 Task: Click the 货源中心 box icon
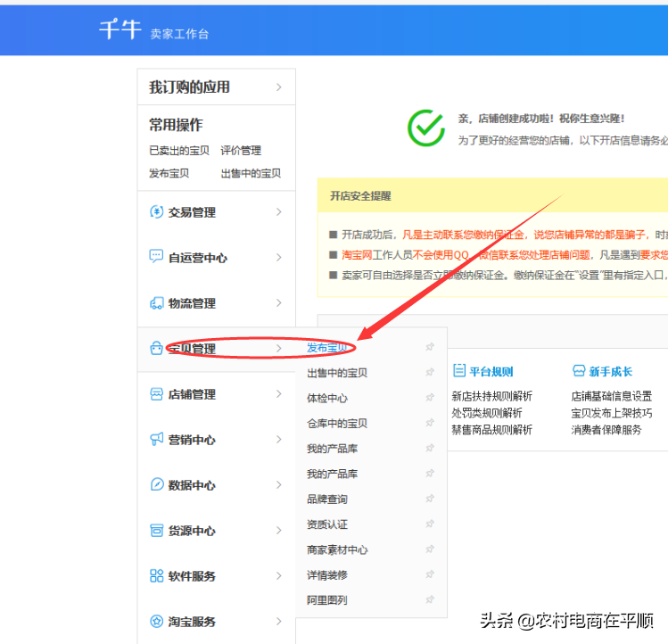(157, 530)
